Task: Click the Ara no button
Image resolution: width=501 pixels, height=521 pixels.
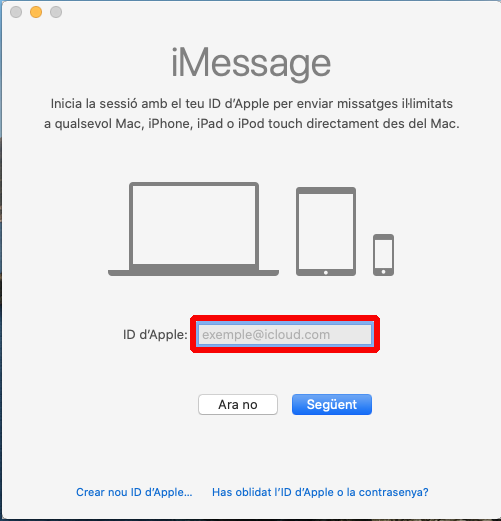Action: click(x=238, y=404)
